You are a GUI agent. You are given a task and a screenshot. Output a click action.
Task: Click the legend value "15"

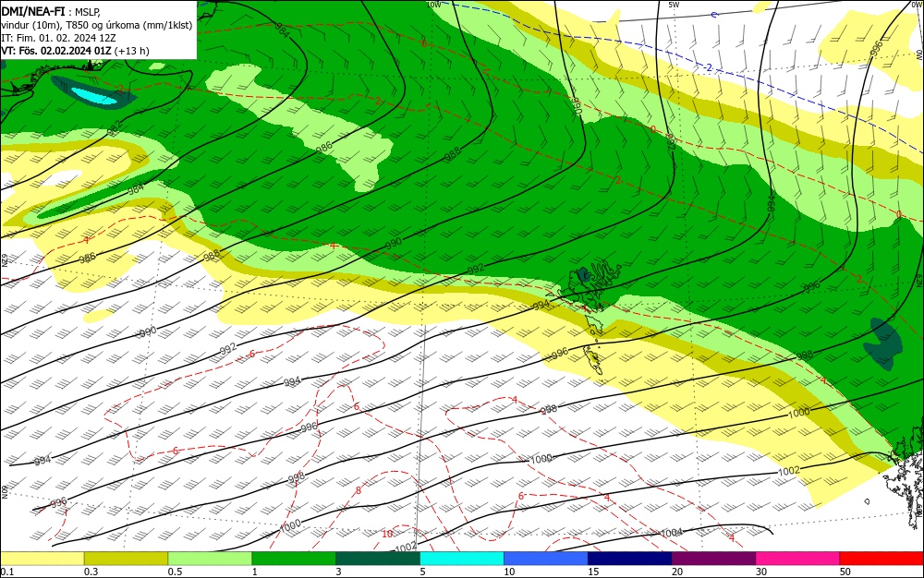coord(593,572)
